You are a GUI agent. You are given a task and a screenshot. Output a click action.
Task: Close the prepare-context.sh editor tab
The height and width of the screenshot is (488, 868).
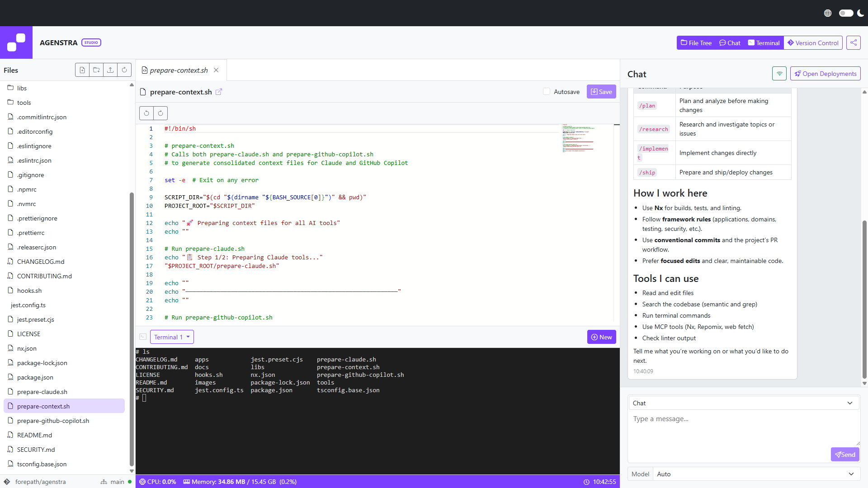pyautogui.click(x=216, y=70)
